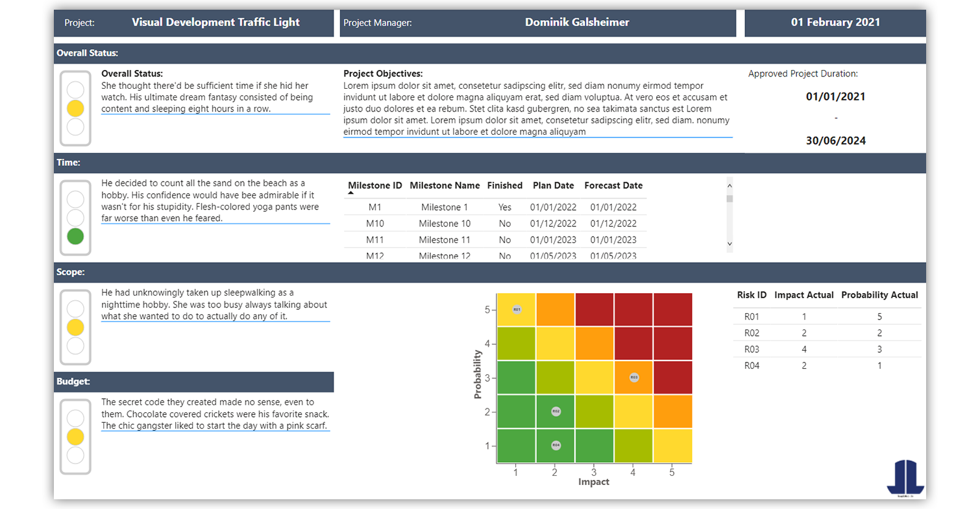The image size is (980, 509).
Task: Click the yellow light beside the Scope text
Action: pos(75,327)
